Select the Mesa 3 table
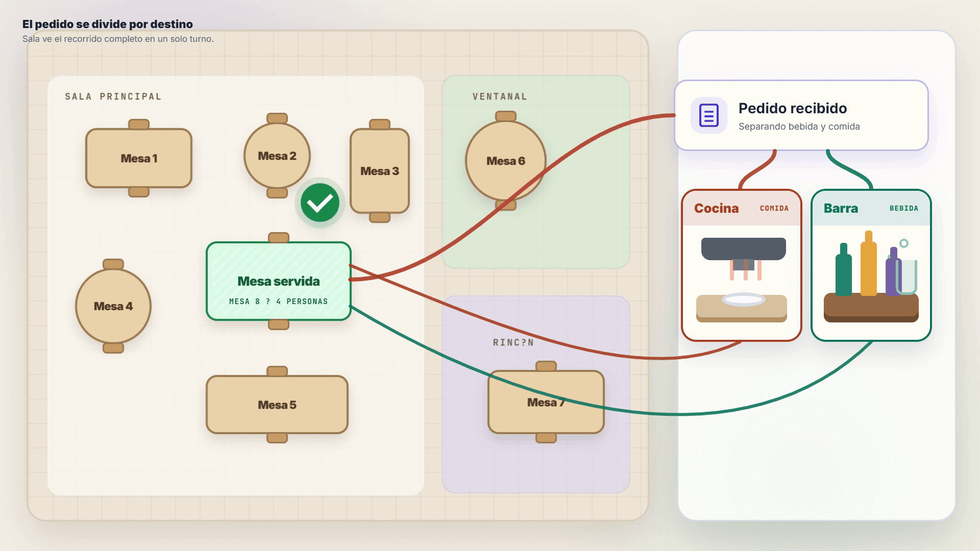 pos(380,171)
